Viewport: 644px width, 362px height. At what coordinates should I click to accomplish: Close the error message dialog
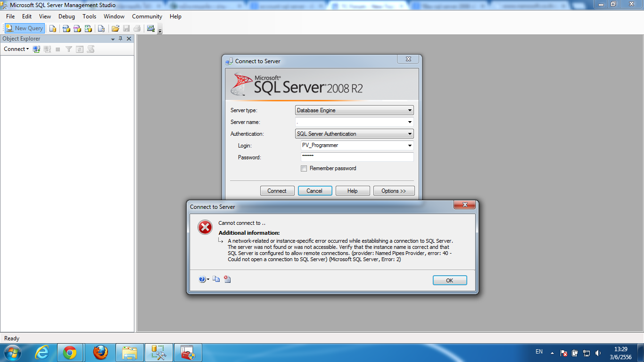tap(464, 205)
